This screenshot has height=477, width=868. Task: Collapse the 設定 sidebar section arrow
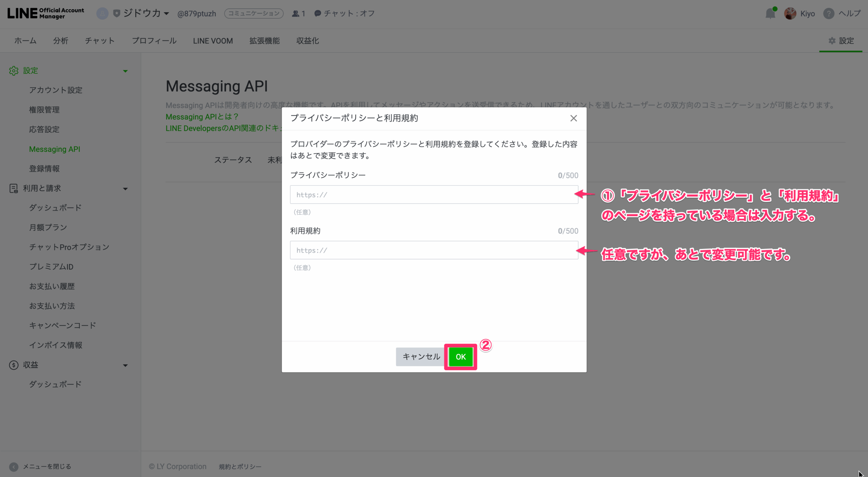tap(125, 71)
